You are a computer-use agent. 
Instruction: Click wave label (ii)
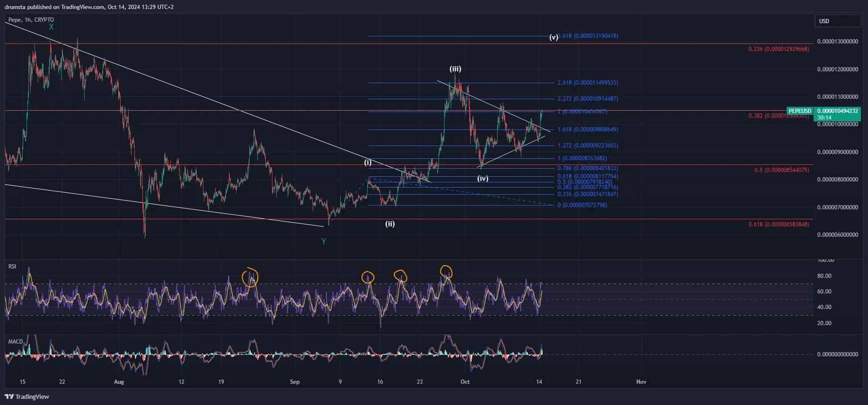coord(390,224)
